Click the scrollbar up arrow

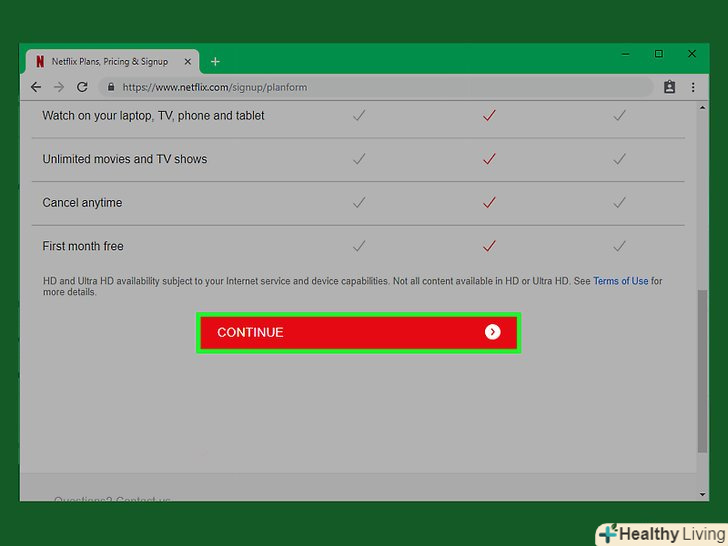(702, 108)
